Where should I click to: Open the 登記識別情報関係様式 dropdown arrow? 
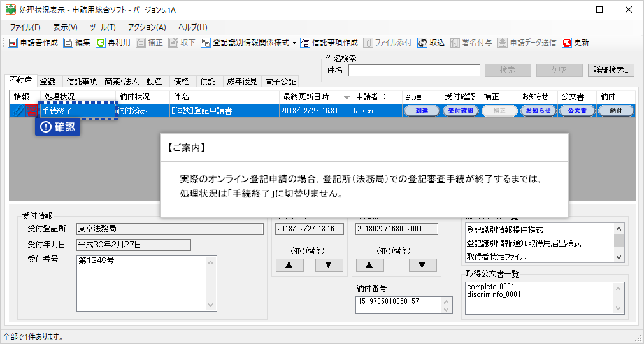(x=294, y=43)
